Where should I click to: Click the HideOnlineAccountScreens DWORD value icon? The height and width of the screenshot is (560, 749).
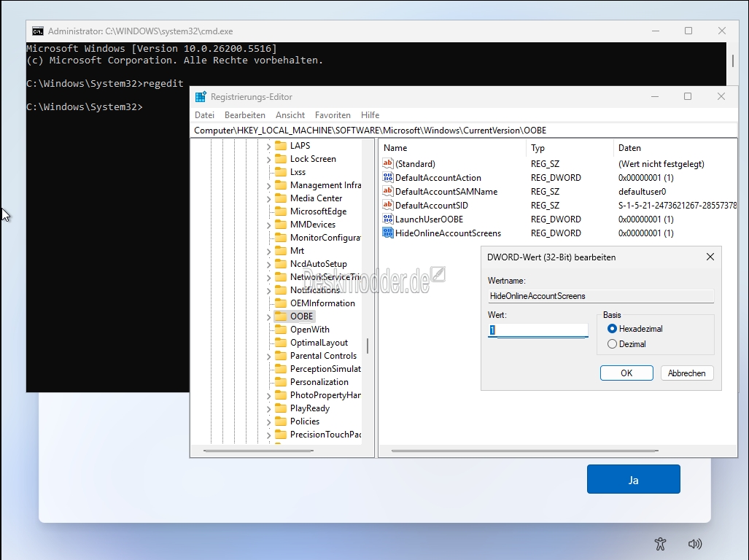point(388,233)
